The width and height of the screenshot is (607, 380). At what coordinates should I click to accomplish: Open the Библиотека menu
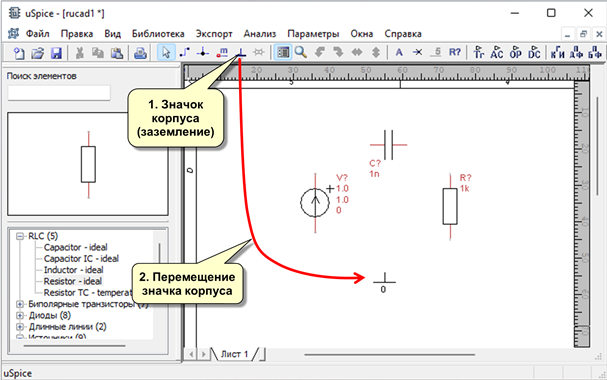158,34
